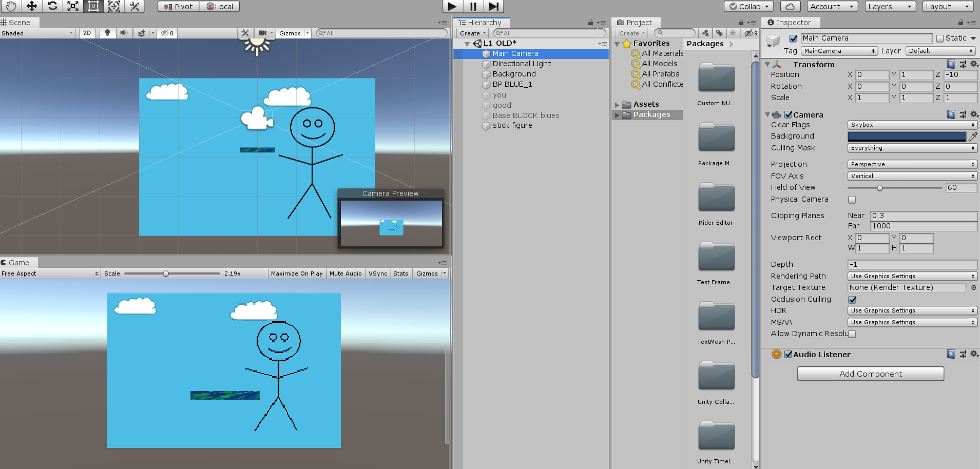Select the Rotate tool
This screenshot has width=980, height=469.
click(52, 6)
